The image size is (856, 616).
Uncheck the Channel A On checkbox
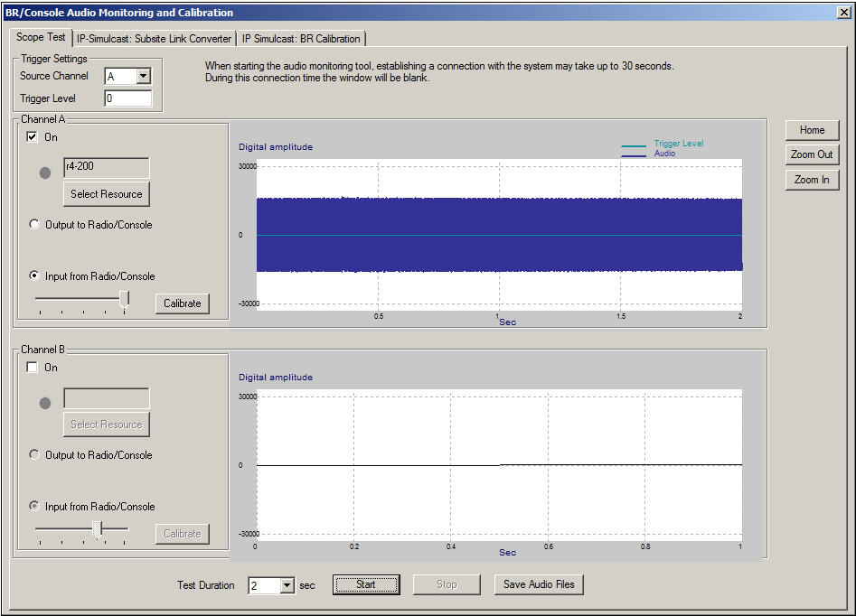pyautogui.click(x=33, y=137)
